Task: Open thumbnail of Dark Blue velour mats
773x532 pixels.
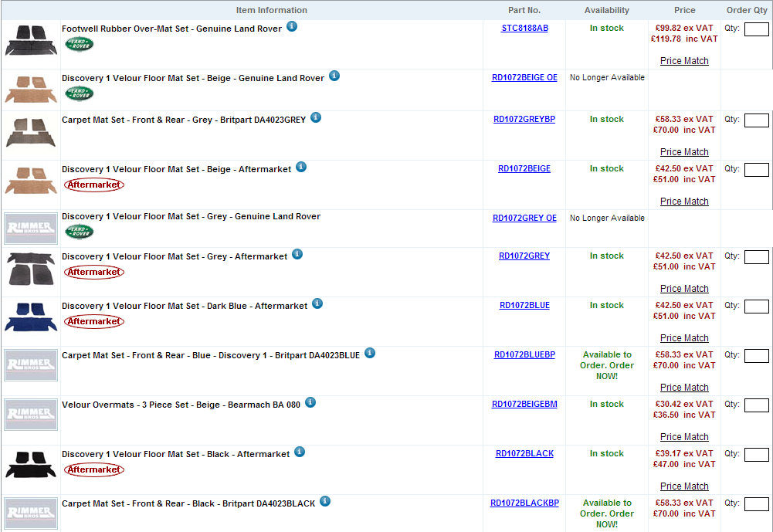Action: (31, 317)
